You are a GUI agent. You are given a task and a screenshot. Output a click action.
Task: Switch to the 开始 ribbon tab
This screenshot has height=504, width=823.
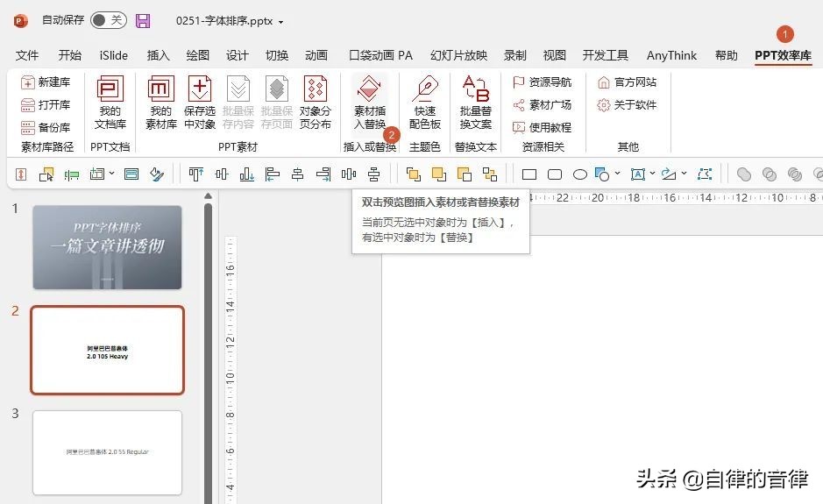pos(70,55)
